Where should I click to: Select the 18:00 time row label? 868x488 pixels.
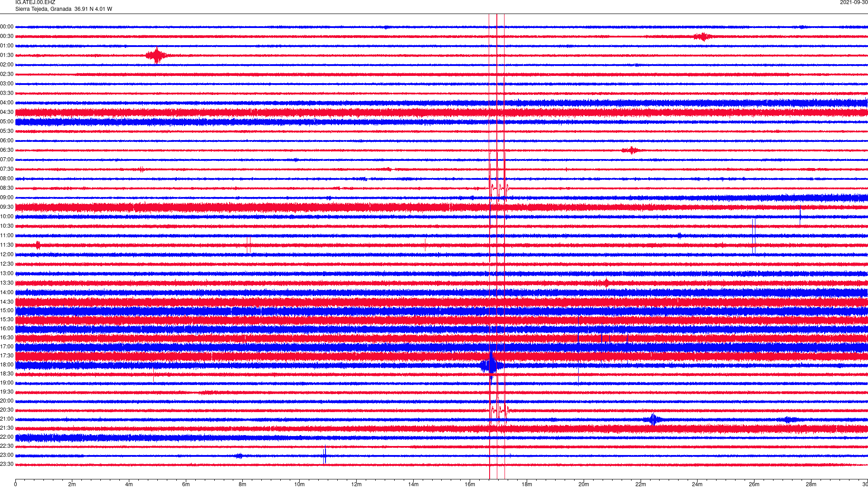coord(7,365)
